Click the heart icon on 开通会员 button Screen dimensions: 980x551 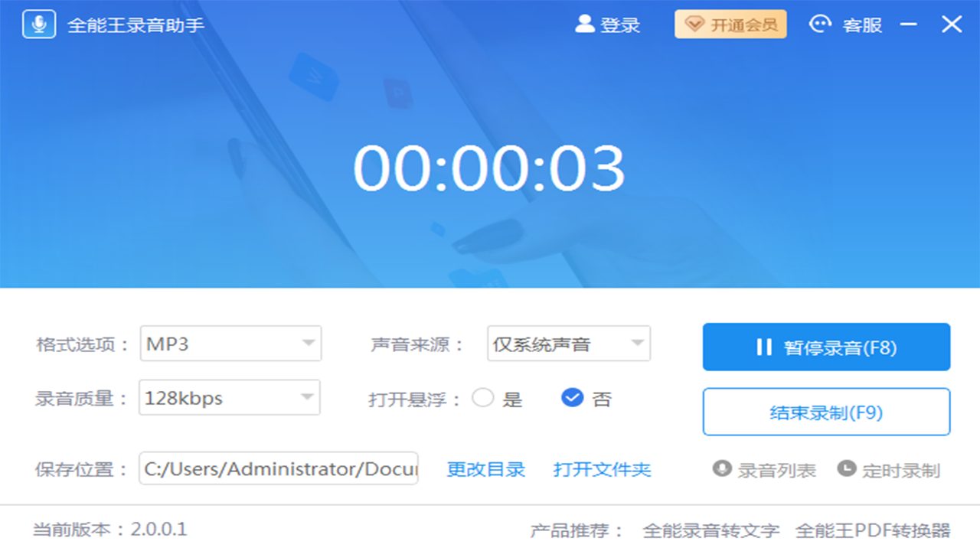(695, 24)
